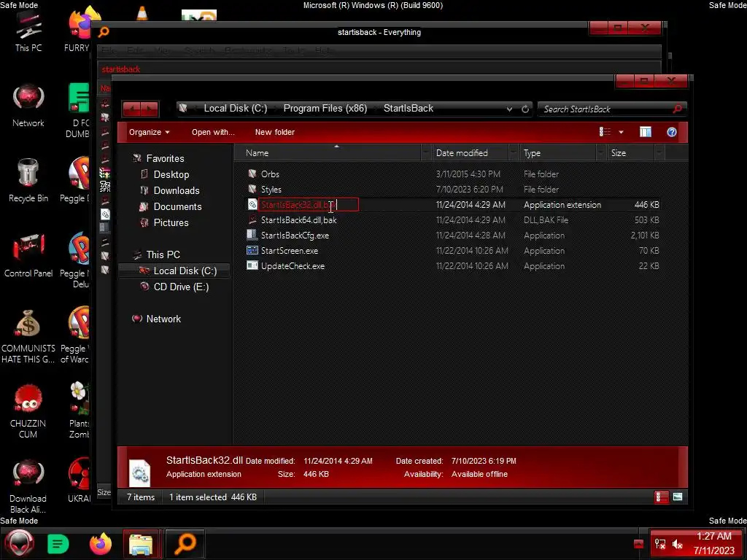Image resolution: width=747 pixels, height=560 pixels.
Task: Click the muted volume tray icon
Action: 678,544
